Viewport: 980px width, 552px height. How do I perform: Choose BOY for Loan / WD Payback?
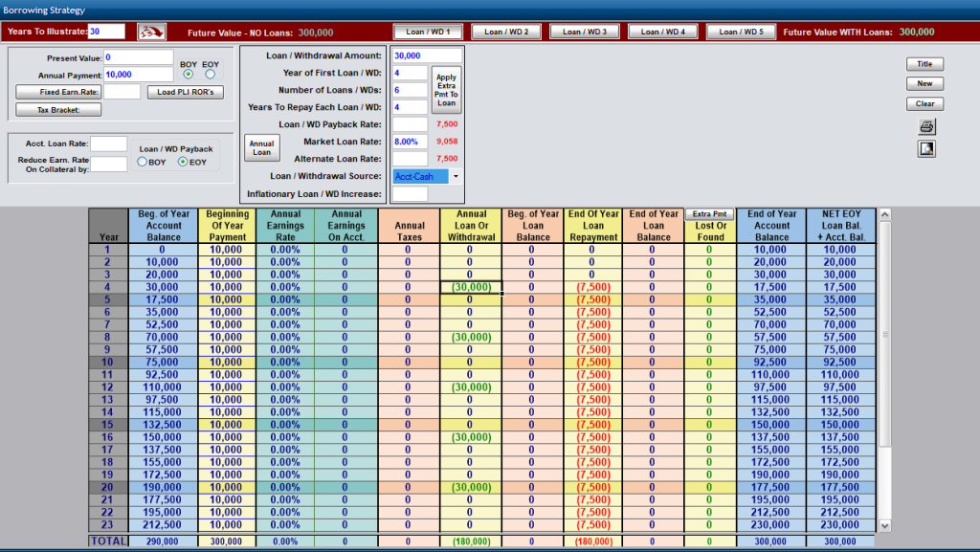coord(142,162)
